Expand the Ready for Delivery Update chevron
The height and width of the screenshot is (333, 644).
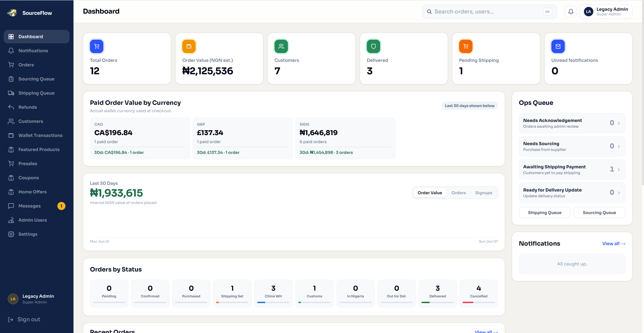(619, 193)
